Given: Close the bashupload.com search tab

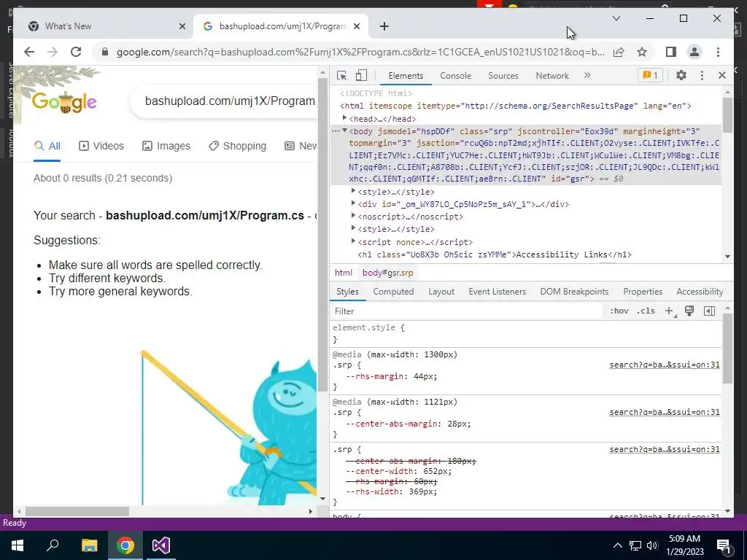Looking at the screenshot, I should [x=356, y=26].
